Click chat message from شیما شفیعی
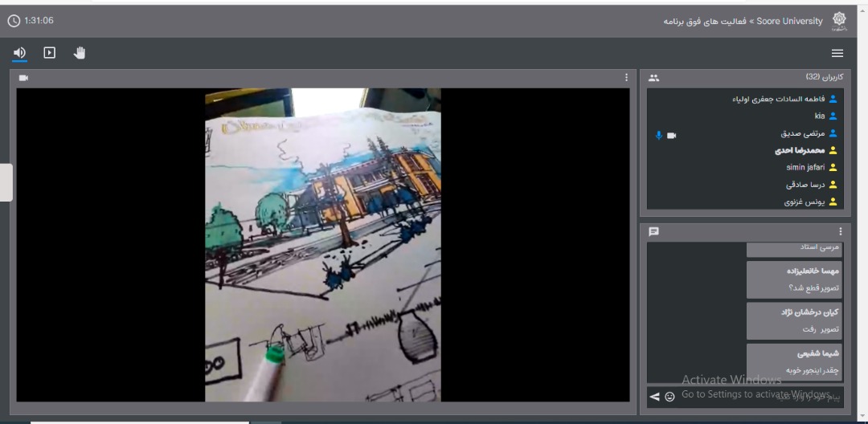Viewport: 868px width, 424px height. point(794,362)
